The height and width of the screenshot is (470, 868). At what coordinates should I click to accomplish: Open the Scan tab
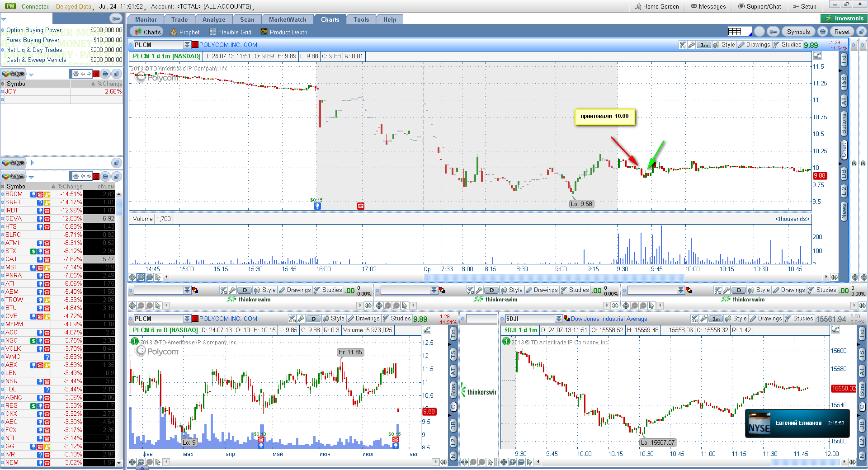[247, 19]
